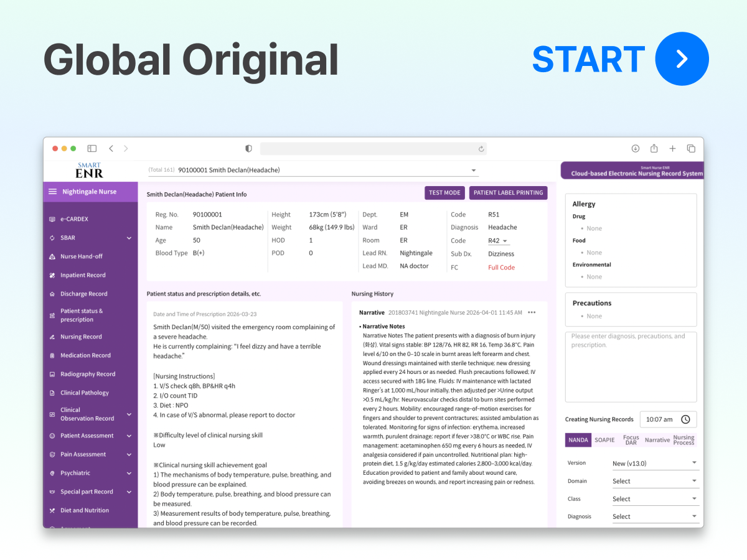Click the clock icon in time field
This screenshot has width=747, height=560.
[685, 419]
